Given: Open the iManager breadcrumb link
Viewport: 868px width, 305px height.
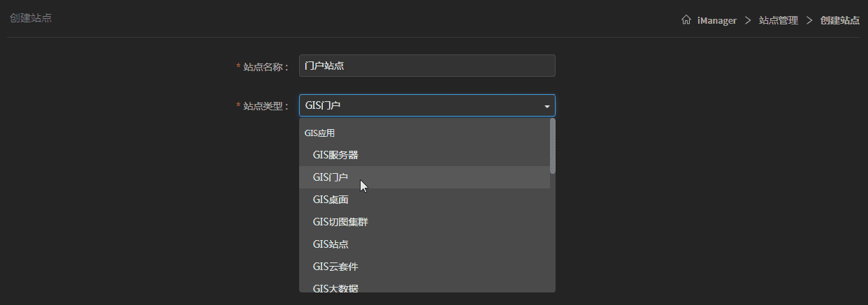Looking at the screenshot, I should pyautogui.click(x=716, y=20).
